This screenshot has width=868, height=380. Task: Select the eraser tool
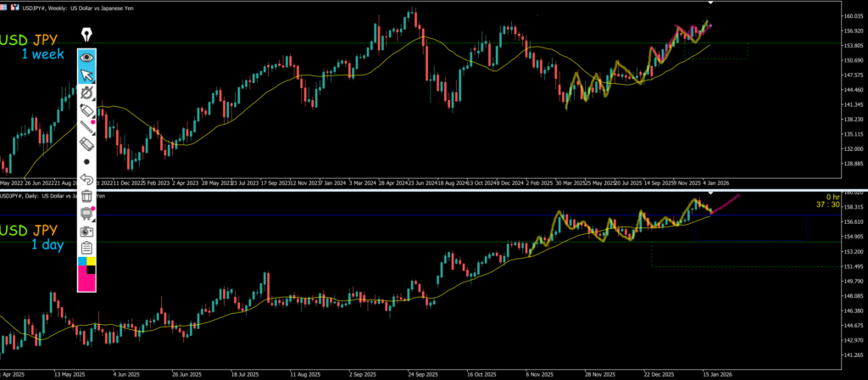point(86,144)
